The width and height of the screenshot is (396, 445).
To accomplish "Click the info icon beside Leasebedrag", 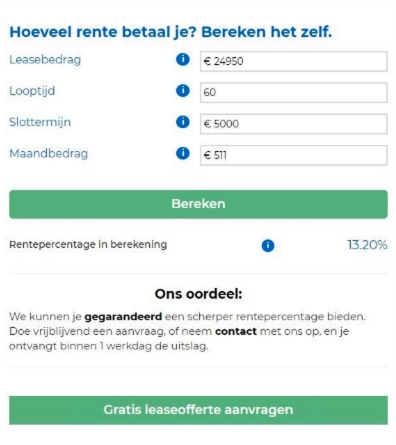I will tap(183, 60).
